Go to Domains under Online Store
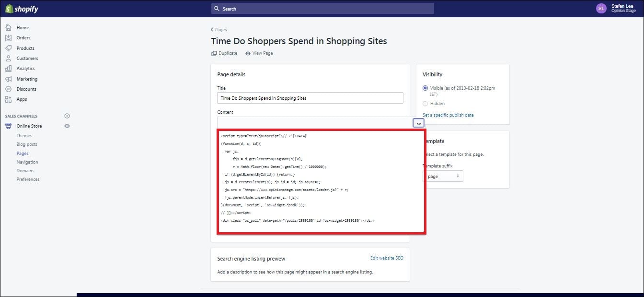 tap(25, 171)
